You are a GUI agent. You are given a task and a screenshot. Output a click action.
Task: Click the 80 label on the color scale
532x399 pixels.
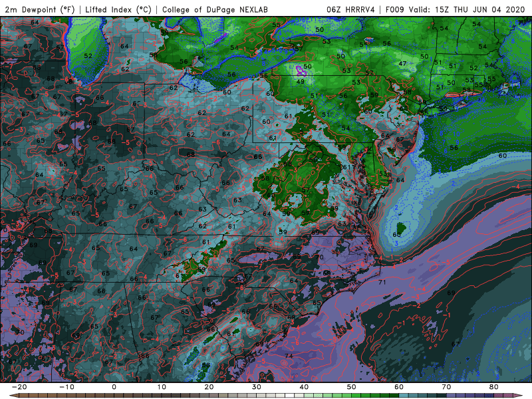click(494, 387)
